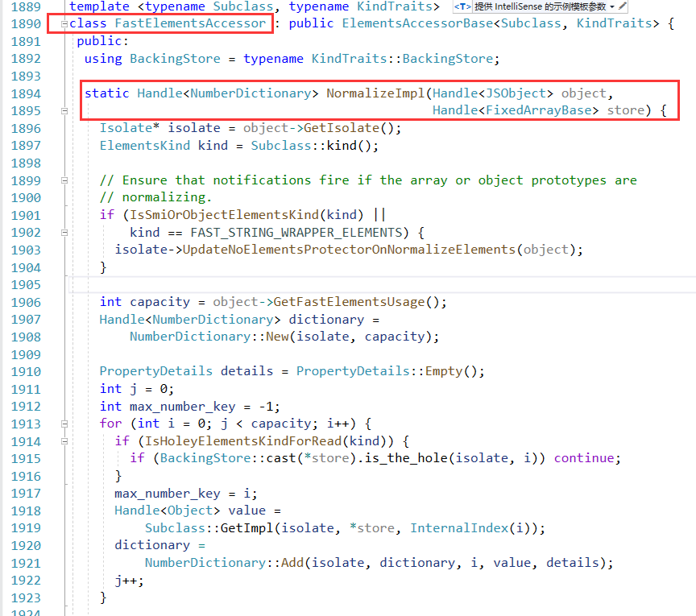Image resolution: width=696 pixels, height=616 pixels.
Task: Click the '// normalizing.' comment on line 1900
Action: [155, 197]
